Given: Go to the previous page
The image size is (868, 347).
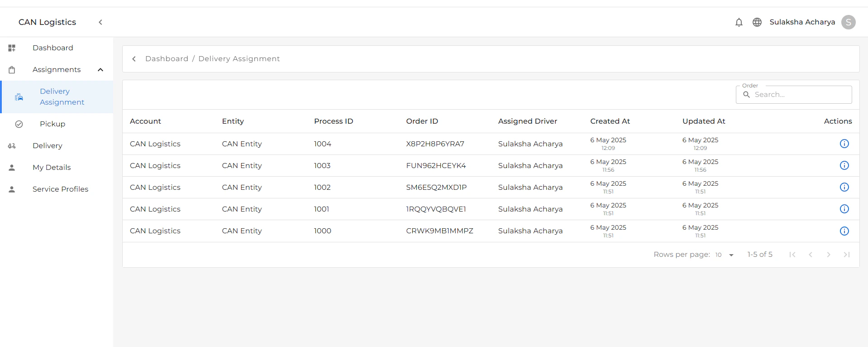Looking at the screenshot, I should (x=811, y=255).
